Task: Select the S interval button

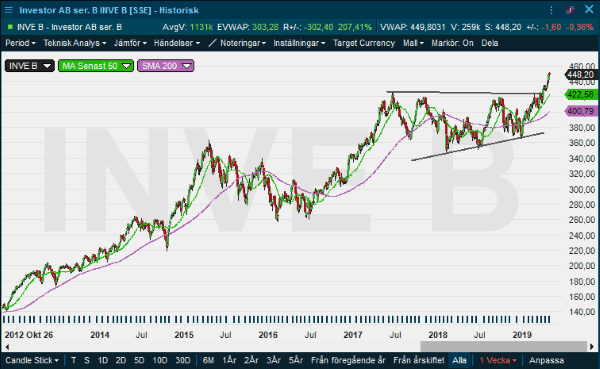Action: pos(87,360)
